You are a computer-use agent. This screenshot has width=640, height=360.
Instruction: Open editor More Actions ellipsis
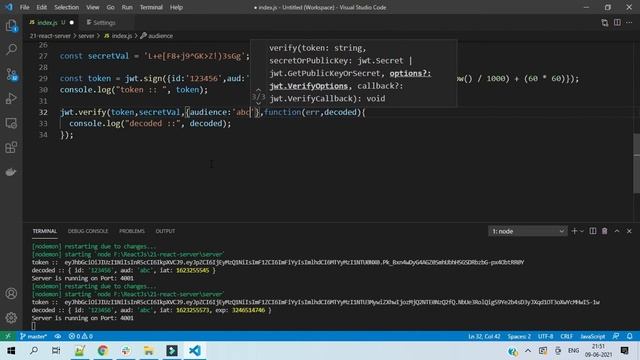coord(629,23)
